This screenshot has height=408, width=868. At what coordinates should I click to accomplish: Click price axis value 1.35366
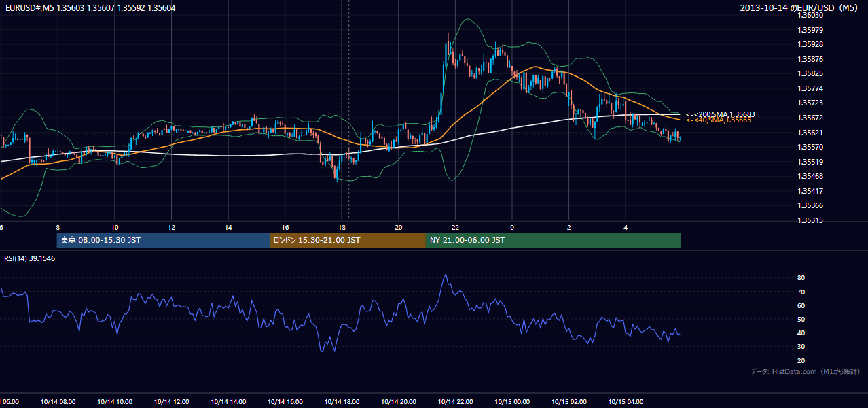point(812,205)
